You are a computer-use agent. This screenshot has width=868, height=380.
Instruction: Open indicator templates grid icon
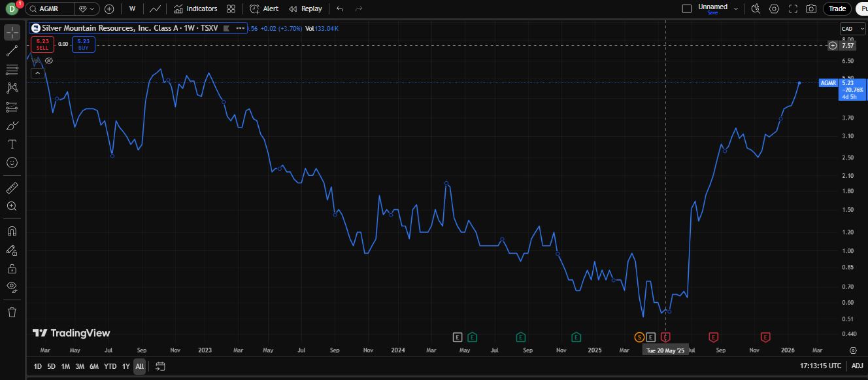(x=231, y=9)
